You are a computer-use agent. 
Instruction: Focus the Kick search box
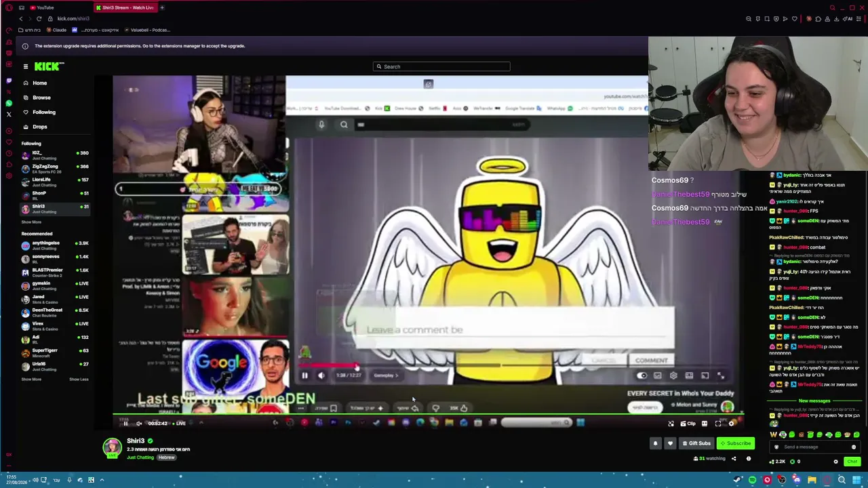(x=441, y=66)
